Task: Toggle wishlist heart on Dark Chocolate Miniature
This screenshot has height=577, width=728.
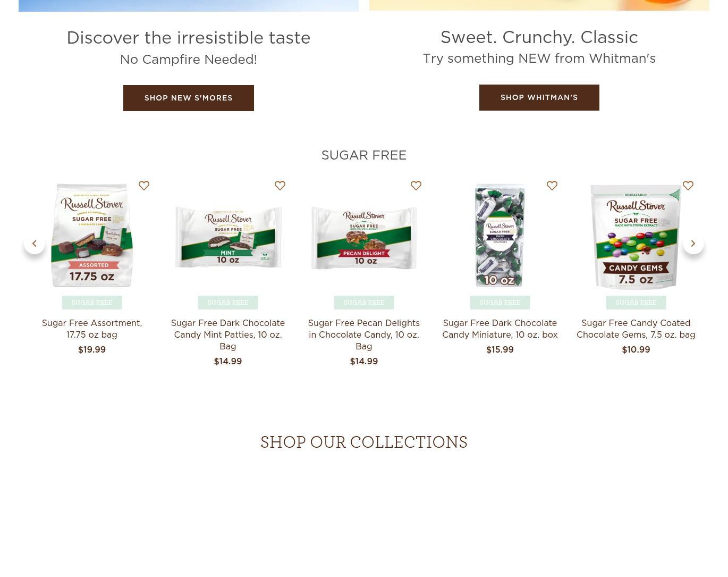Action: coord(552,186)
